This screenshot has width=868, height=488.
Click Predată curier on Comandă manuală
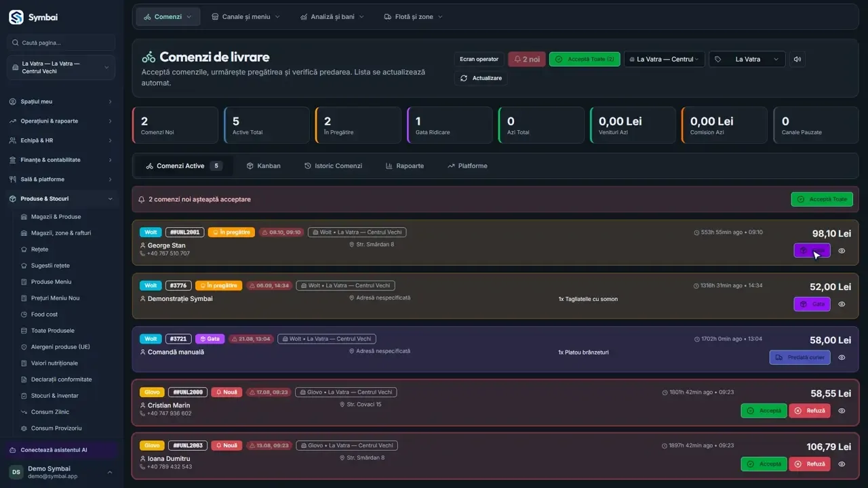tap(800, 357)
